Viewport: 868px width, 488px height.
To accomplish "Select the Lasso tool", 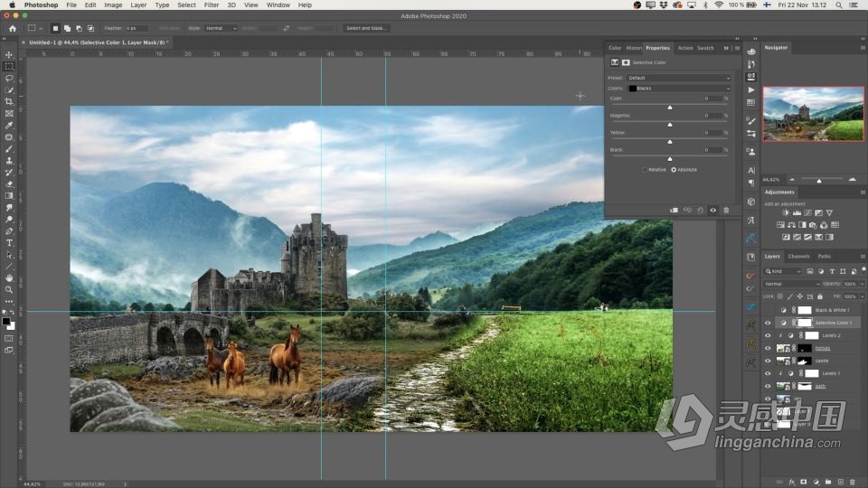I will pos(9,79).
